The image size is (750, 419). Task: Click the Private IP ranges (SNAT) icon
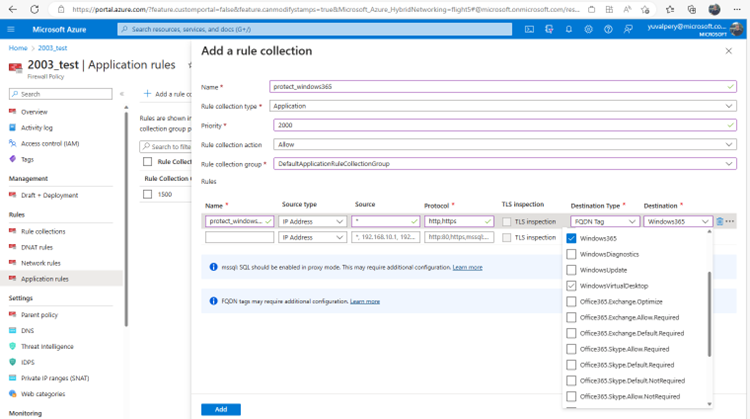(12, 377)
